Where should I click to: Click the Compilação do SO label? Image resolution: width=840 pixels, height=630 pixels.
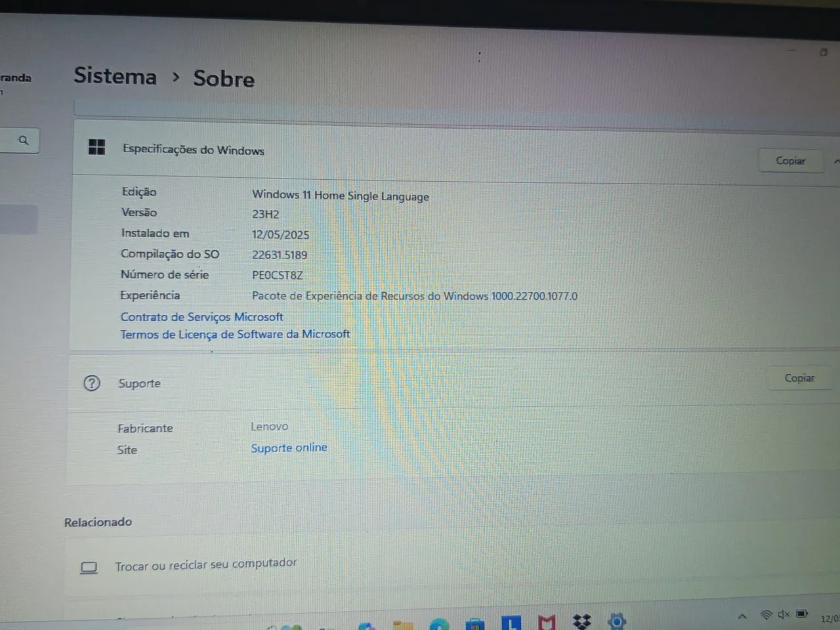pos(170,254)
